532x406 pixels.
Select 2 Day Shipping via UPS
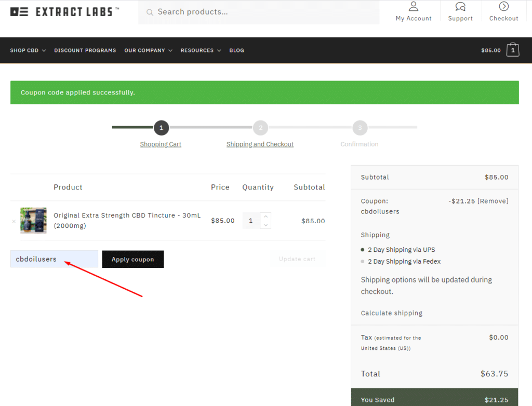[362, 250]
